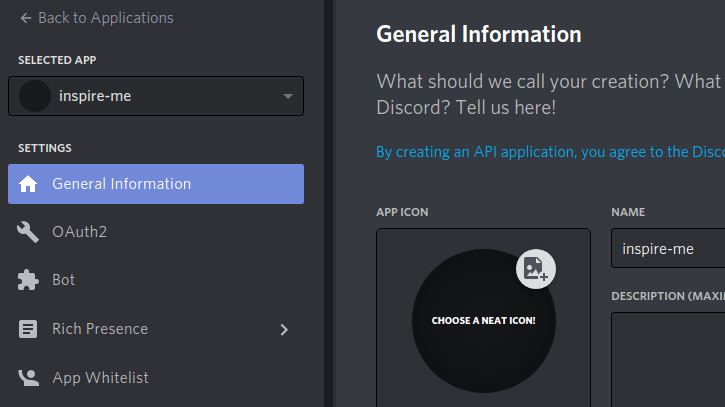Click the Rich Presence document icon
This screenshot has height=407, width=725.
28,329
